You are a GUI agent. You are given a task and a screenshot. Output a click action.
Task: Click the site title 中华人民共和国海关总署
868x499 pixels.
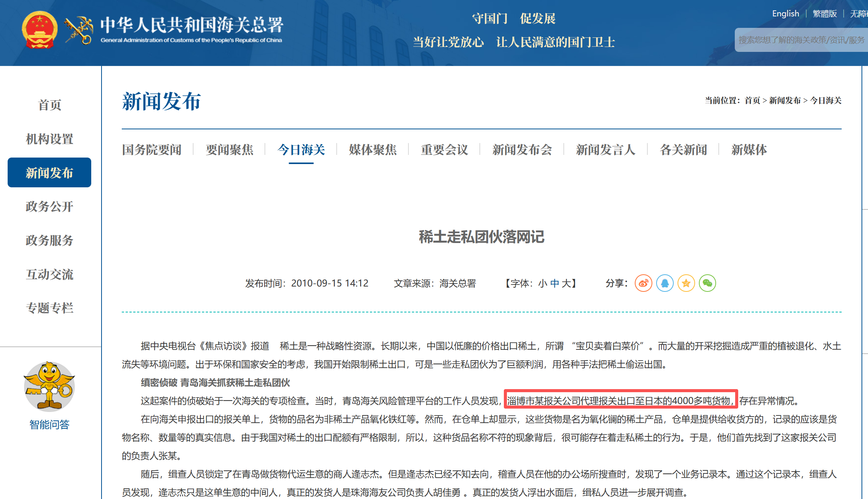pyautogui.click(x=192, y=25)
